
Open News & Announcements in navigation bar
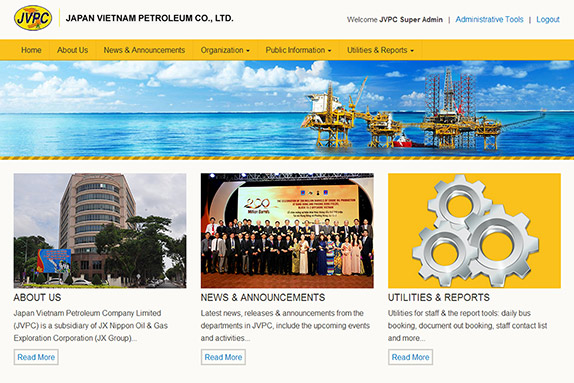pos(144,50)
